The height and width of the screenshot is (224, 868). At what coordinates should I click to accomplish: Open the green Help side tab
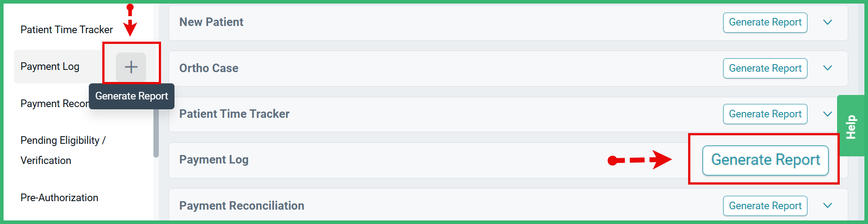pos(851,126)
